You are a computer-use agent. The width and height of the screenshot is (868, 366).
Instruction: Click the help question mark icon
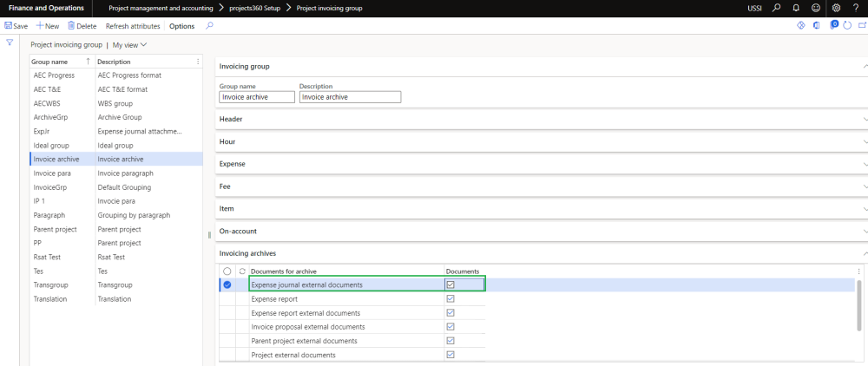coord(856,8)
